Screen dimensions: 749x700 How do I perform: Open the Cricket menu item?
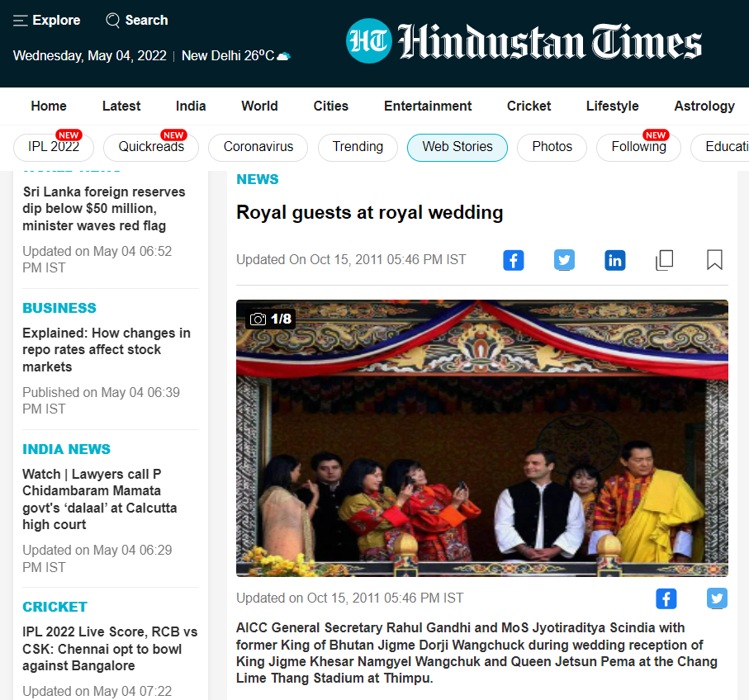pos(529,106)
